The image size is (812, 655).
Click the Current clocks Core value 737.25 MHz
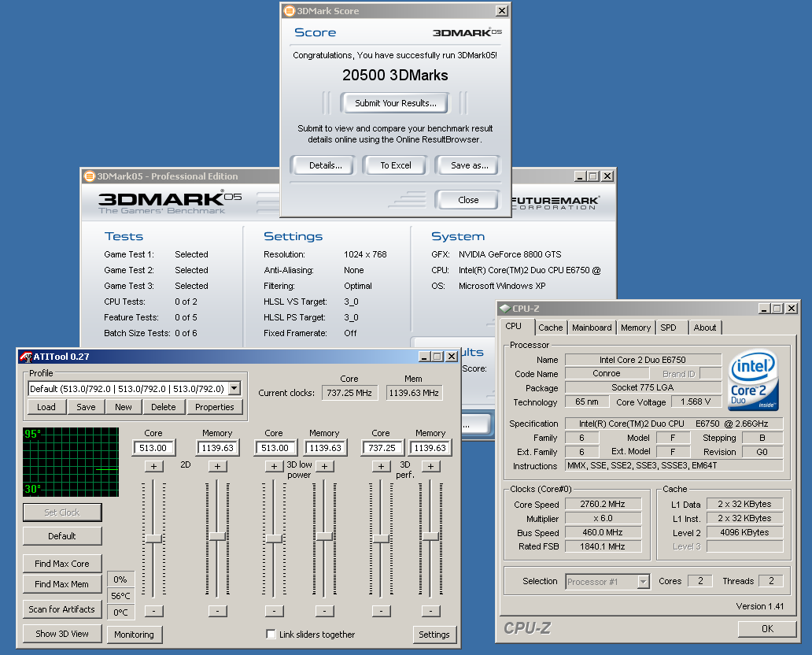(x=349, y=393)
